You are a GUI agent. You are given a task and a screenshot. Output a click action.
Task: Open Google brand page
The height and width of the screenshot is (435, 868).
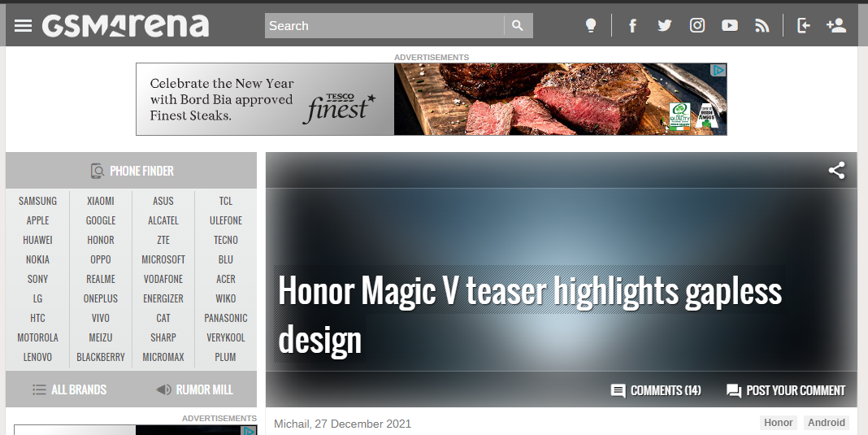(101, 220)
